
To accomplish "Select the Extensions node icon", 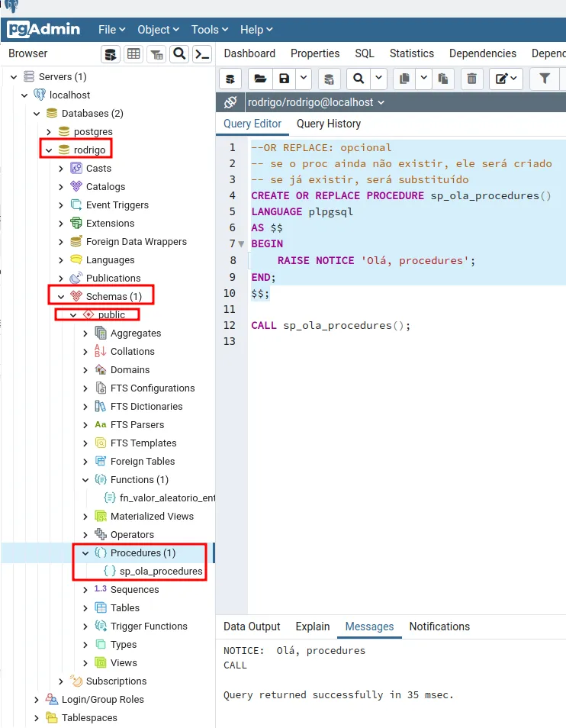I will pos(76,223).
